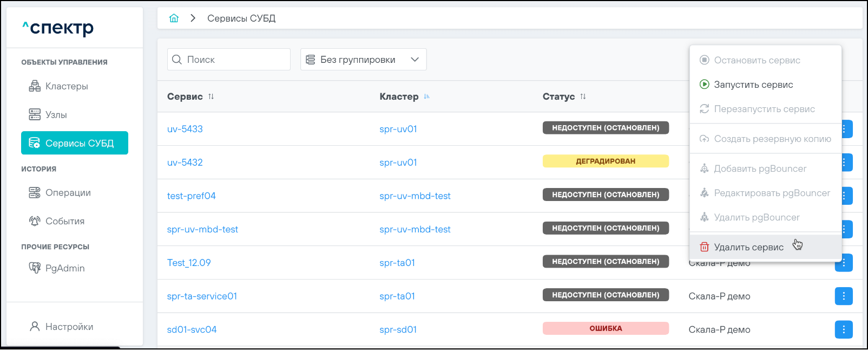868x350 pixels.
Task: Open Кластеры in the sidebar
Action: (66, 86)
